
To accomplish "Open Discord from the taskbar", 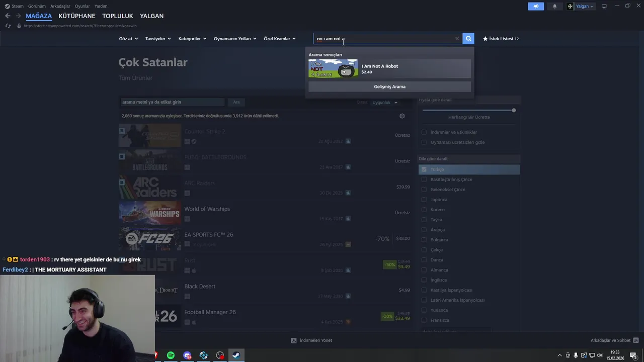I will click(187, 355).
